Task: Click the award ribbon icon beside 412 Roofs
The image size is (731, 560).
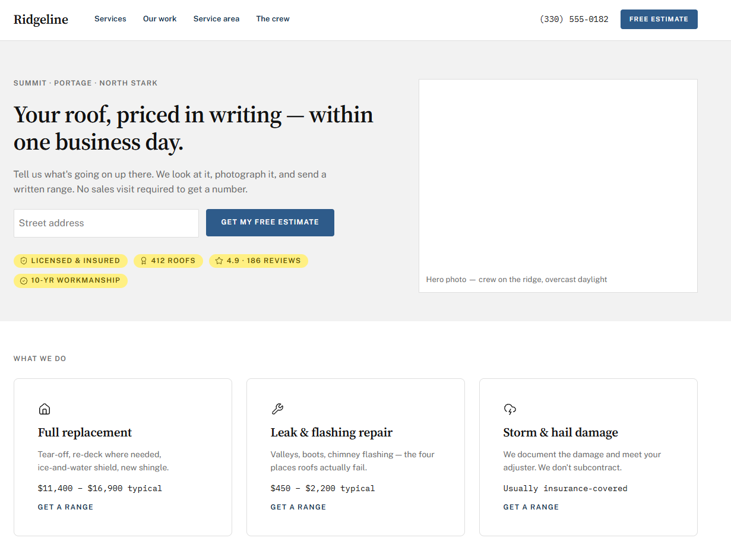Action: pyautogui.click(x=144, y=261)
